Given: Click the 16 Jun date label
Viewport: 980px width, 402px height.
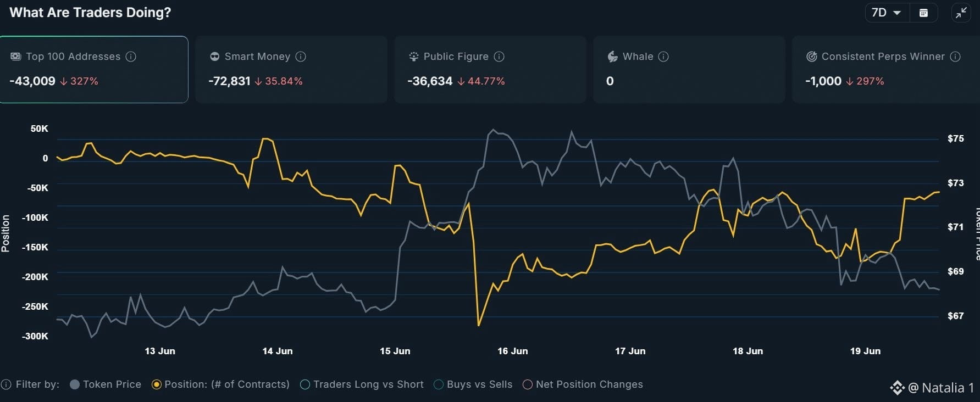Looking at the screenshot, I should (513, 351).
